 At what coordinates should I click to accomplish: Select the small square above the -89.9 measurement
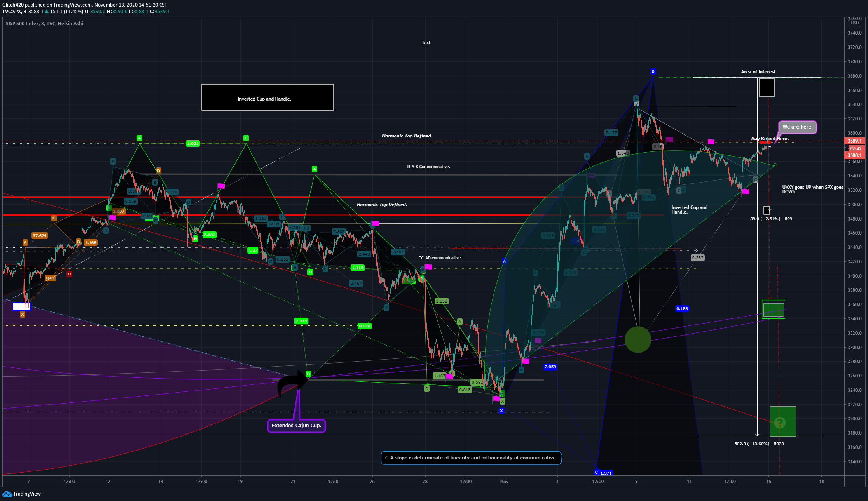pos(767,210)
